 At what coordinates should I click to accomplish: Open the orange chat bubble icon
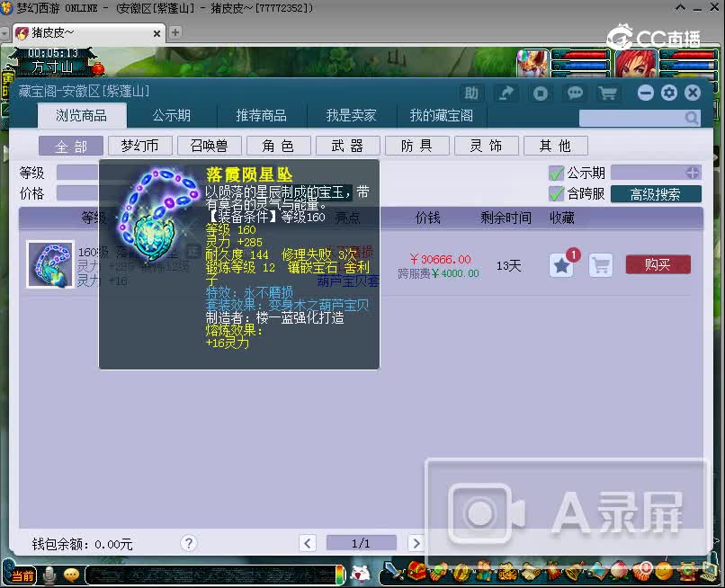tap(71, 575)
